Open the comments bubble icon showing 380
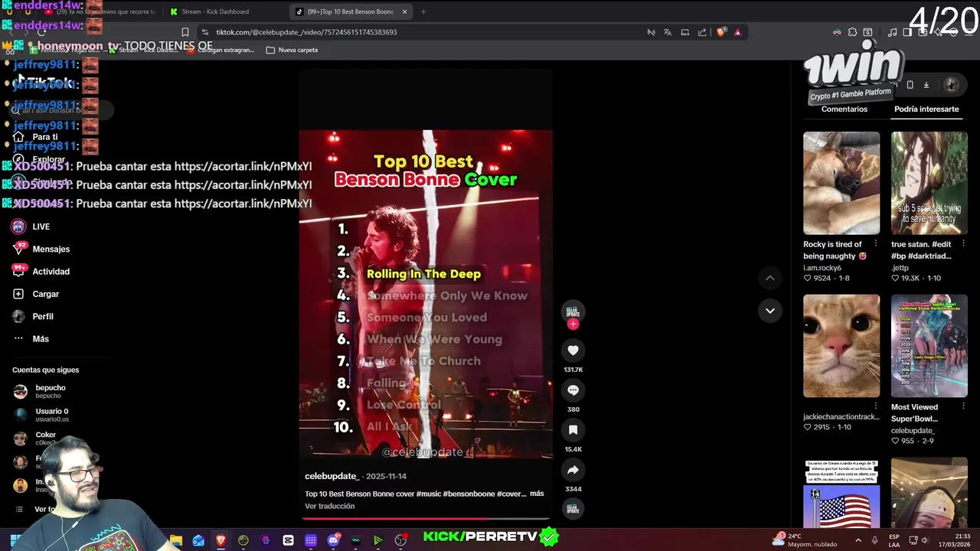980x551 pixels. (x=573, y=390)
